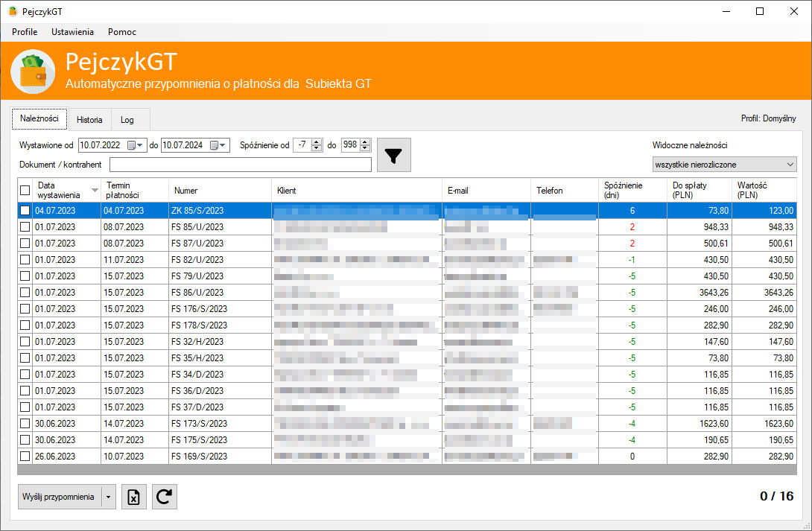Check the row FS 79/U/2023
812x531 pixels.
click(25, 276)
